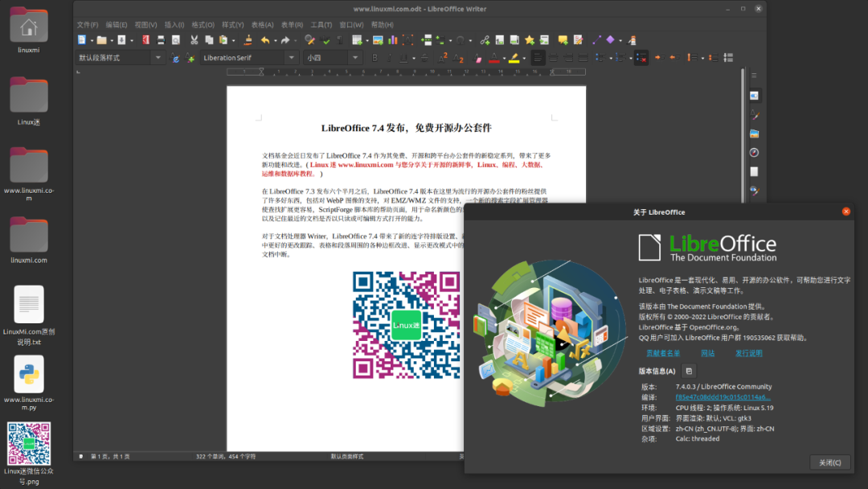Expand the 默认段落样式 paragraph style dropdown
This screenshot has width=868, height=489.
159,57
